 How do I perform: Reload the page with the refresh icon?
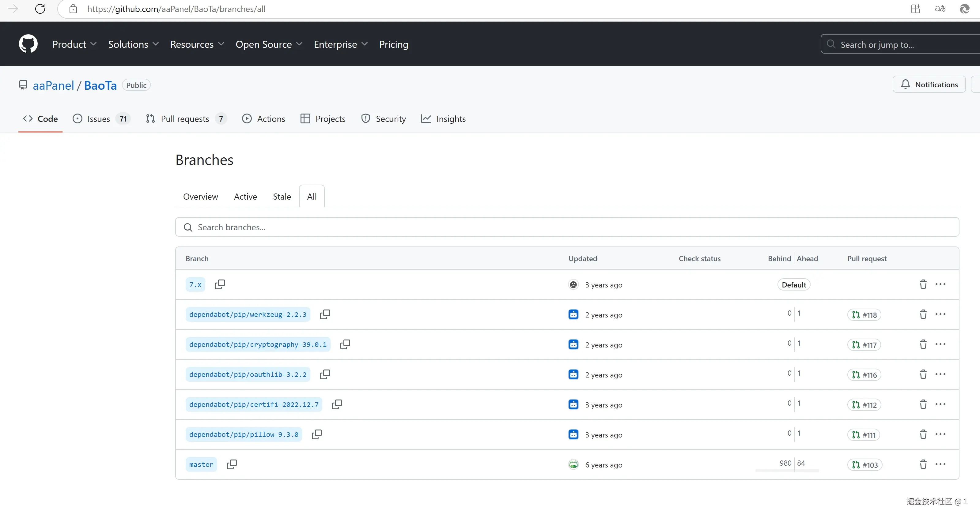(40, 9)
